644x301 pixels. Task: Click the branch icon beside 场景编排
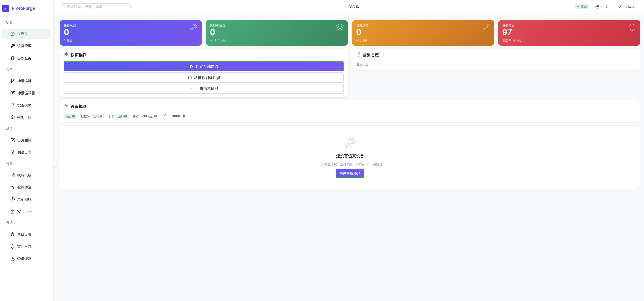point(13,81)
